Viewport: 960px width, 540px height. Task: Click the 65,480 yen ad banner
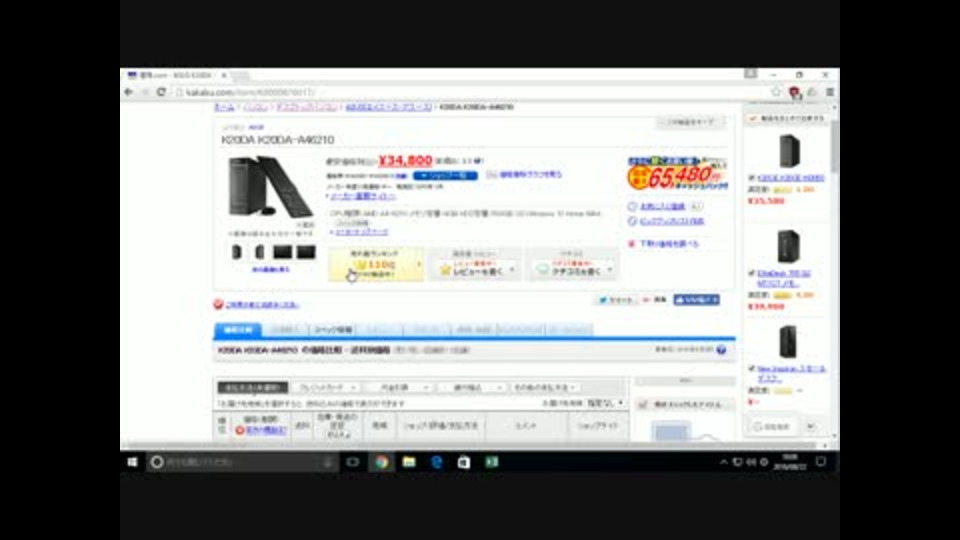click(x=677, y=174)
